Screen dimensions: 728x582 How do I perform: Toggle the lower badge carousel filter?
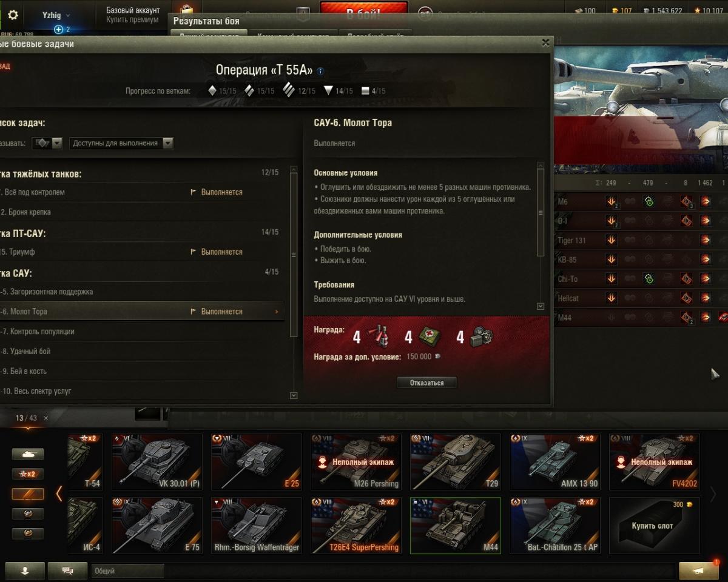[28, 534]
